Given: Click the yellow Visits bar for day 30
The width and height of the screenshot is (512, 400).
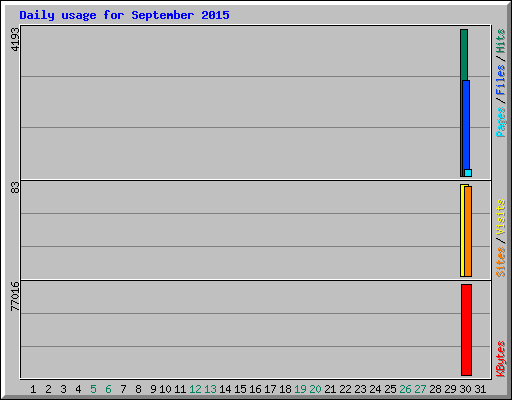Looking at the screenshot, I should click(462, 231).
